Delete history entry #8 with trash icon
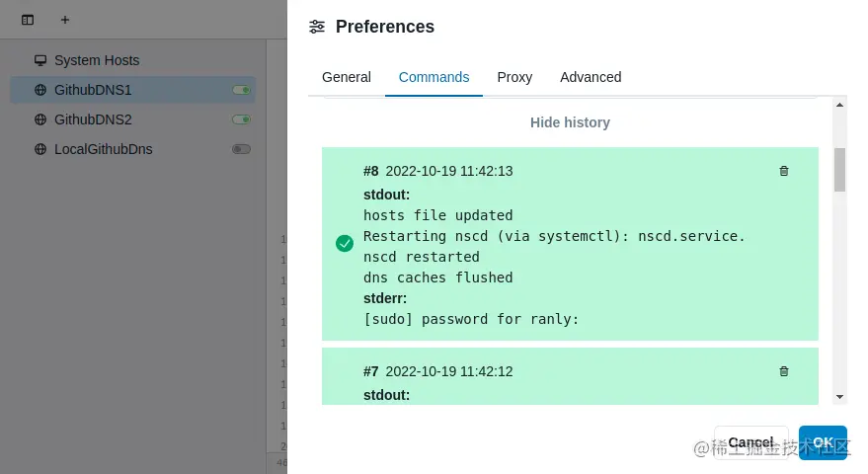The height and width of the screenshot is (474, 868). coord(784,171)
